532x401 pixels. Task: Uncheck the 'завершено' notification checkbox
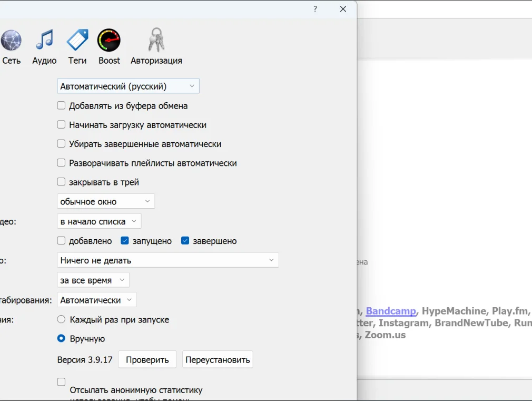click(x=185, y=241)
